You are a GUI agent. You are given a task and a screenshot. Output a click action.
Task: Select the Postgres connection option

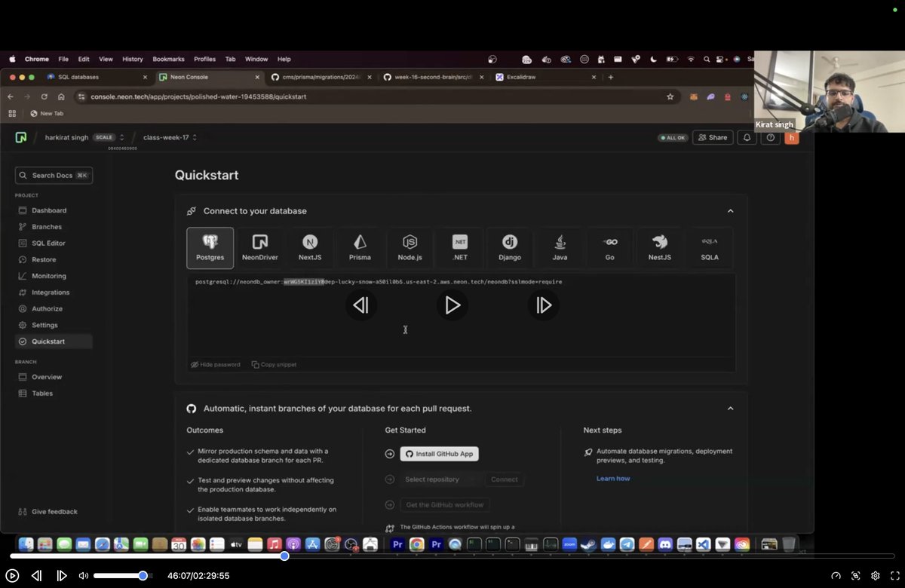click(x=210, y=248)
